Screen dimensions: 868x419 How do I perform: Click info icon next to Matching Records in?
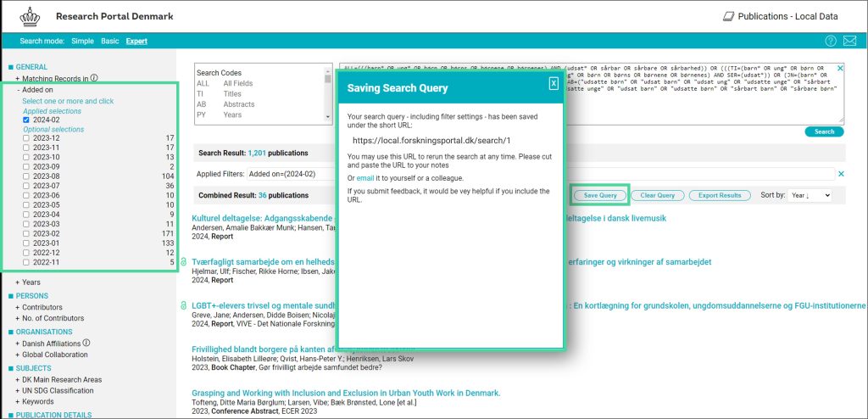(94, 78)
